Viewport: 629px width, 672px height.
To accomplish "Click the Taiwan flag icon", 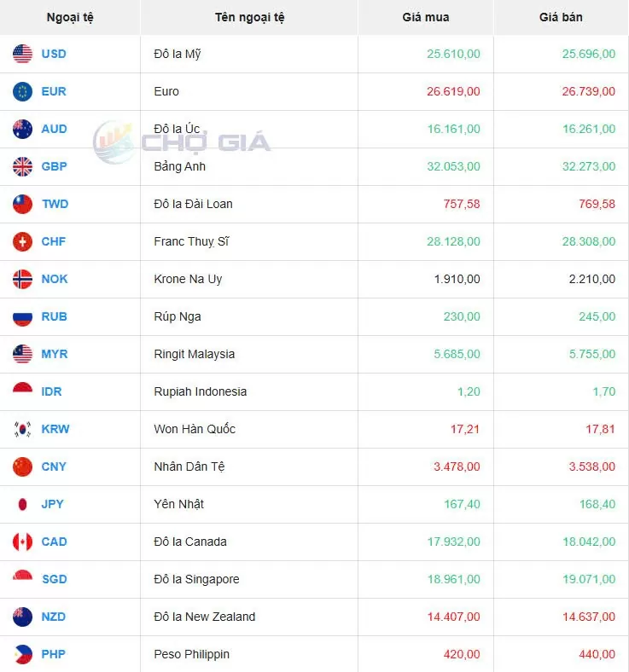I will pyautogui.click(x=23, y=204).
